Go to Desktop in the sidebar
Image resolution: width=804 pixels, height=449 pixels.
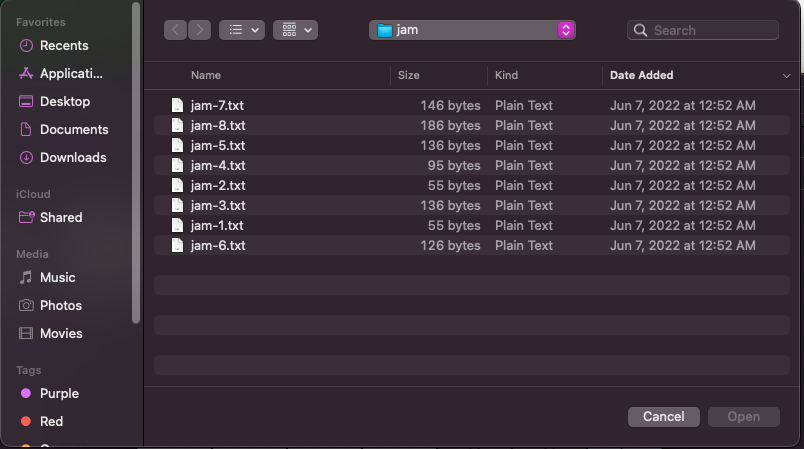pyautogui.click(x=54, y=101)
